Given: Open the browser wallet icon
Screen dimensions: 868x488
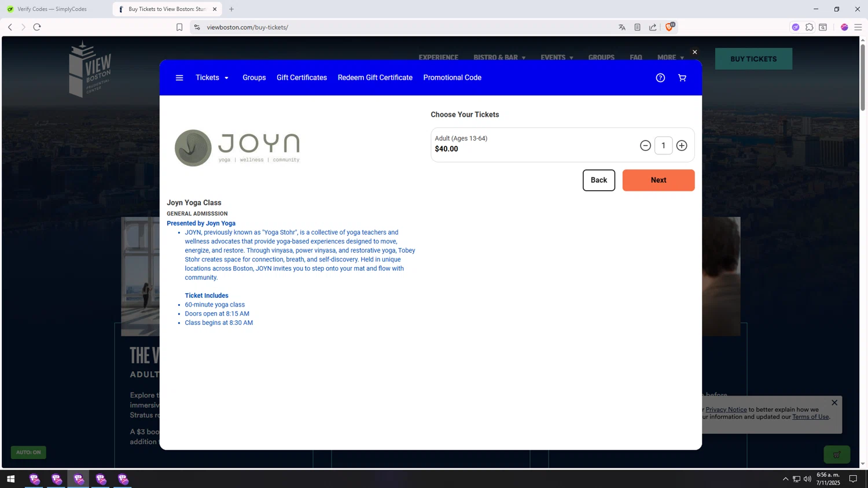Looking at the screenshot, I should tap(823, 27).
